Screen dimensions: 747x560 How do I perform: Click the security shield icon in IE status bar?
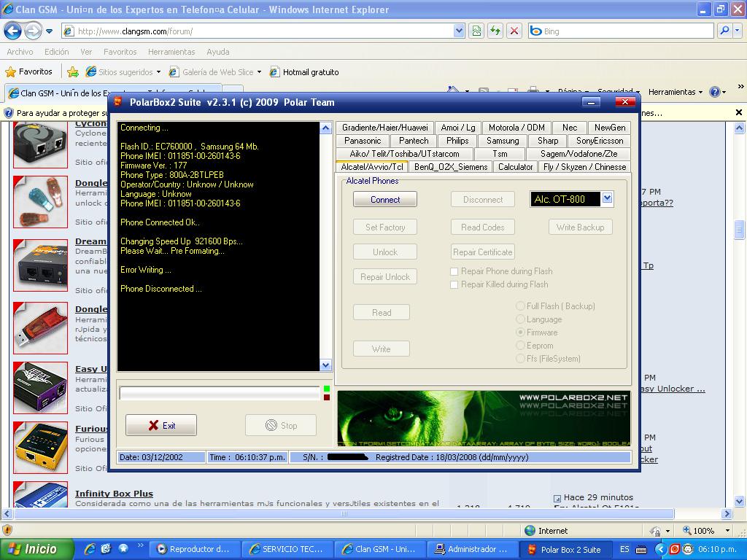pyautogui.click(x=7, y=530)
